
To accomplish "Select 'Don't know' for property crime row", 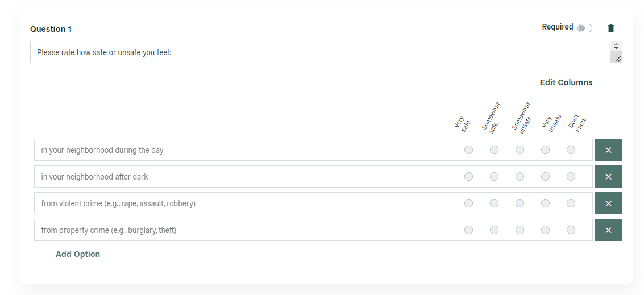I will pyautogui.click(x=571, y=230).
